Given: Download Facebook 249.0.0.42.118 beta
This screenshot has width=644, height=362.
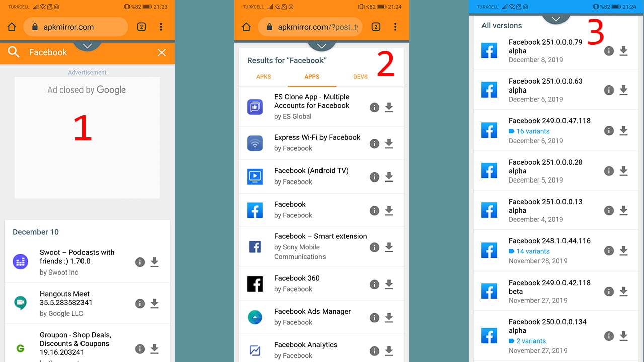Looking at the screenshot, I should (623, 291).
